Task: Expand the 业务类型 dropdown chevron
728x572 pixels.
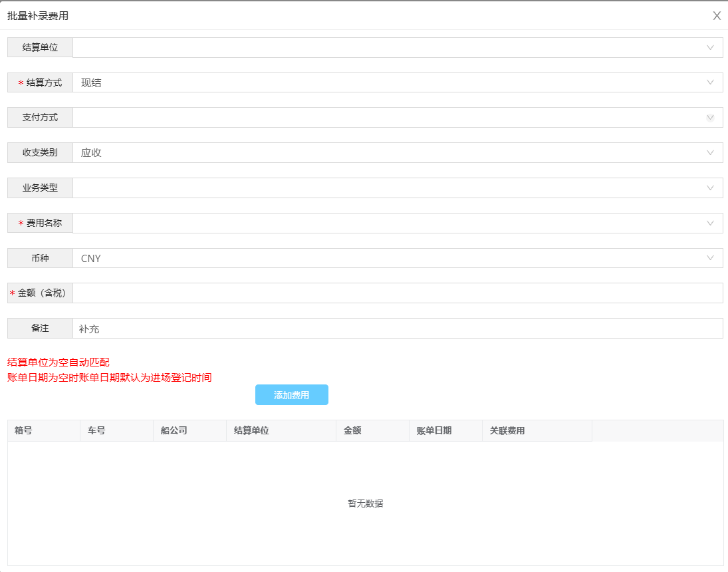Action: tap(710, 188)
